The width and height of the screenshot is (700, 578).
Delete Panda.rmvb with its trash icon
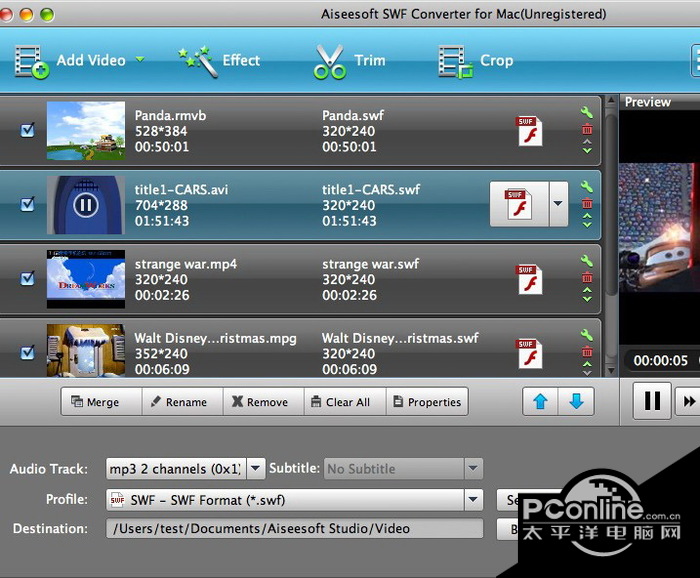click(x=587, y=129)
